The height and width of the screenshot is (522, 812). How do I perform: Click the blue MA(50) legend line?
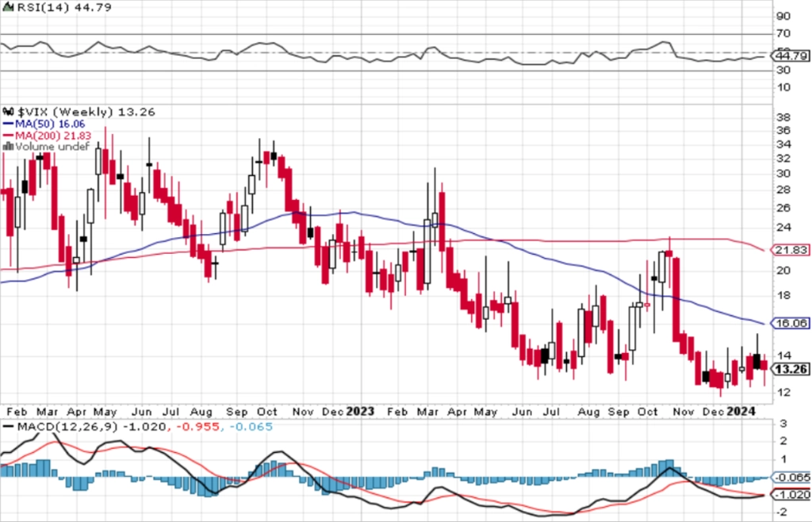point(8,124)
